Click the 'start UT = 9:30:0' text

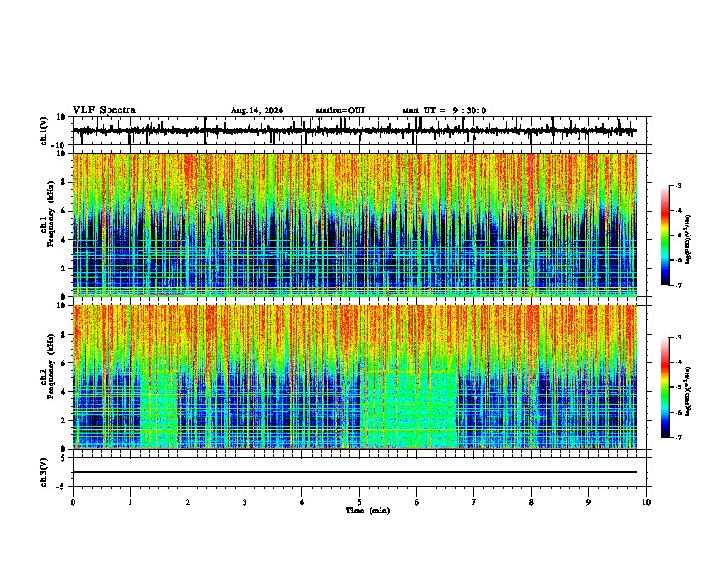point(444,110)
